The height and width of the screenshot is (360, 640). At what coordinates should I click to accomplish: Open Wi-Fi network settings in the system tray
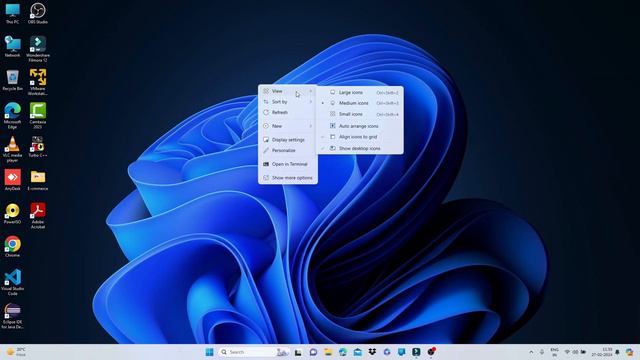tap(567, 352)
